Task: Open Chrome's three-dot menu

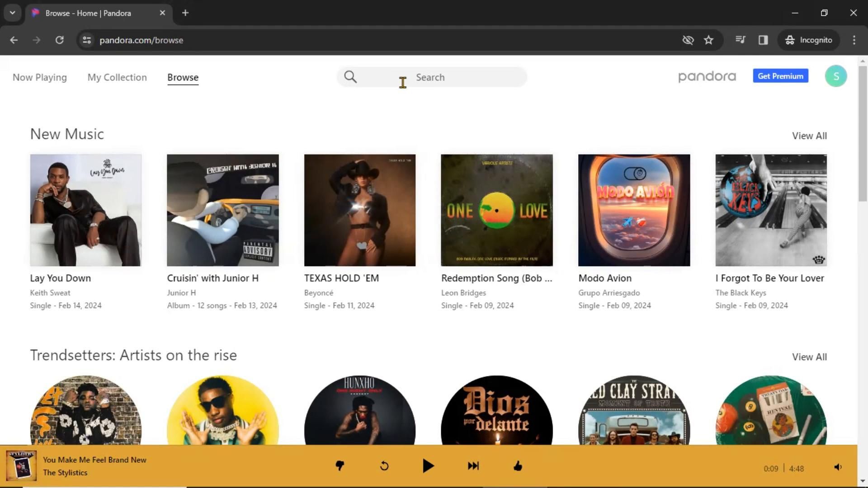Action: point(854,40)
